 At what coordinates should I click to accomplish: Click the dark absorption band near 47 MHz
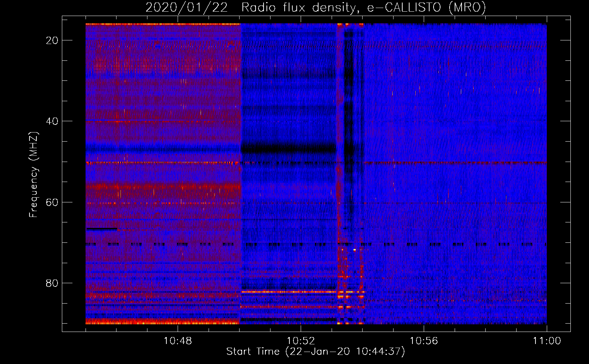tap(288, 149)
